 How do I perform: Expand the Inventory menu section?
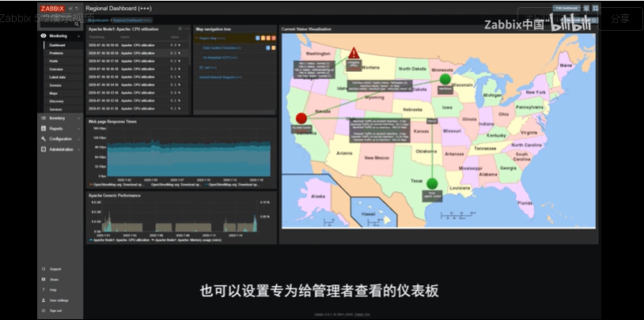(x=60, y=118)
